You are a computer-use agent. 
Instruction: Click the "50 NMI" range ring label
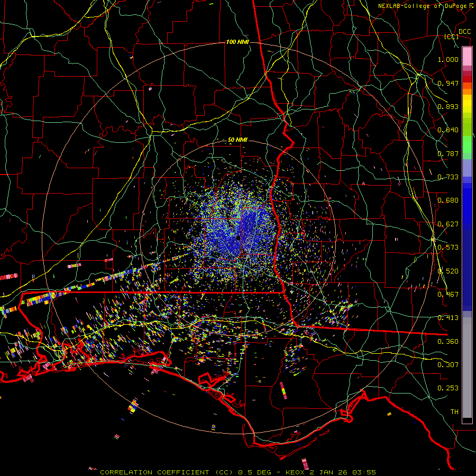pos(237,140)
